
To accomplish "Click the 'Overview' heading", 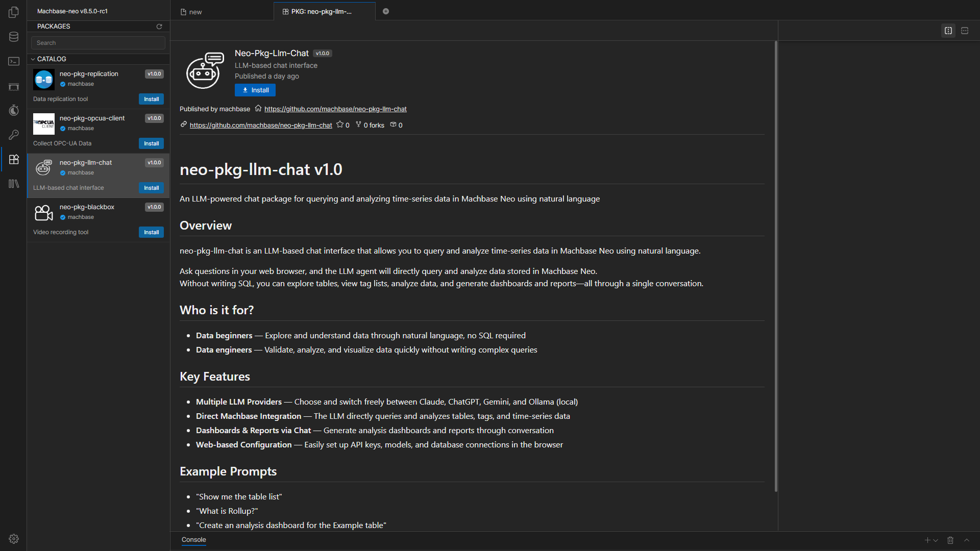I will click(x=206, y=226).
